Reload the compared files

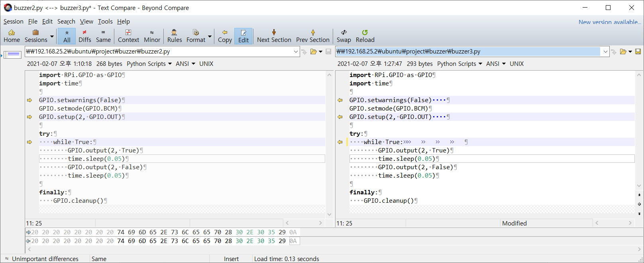click(365, 36)
